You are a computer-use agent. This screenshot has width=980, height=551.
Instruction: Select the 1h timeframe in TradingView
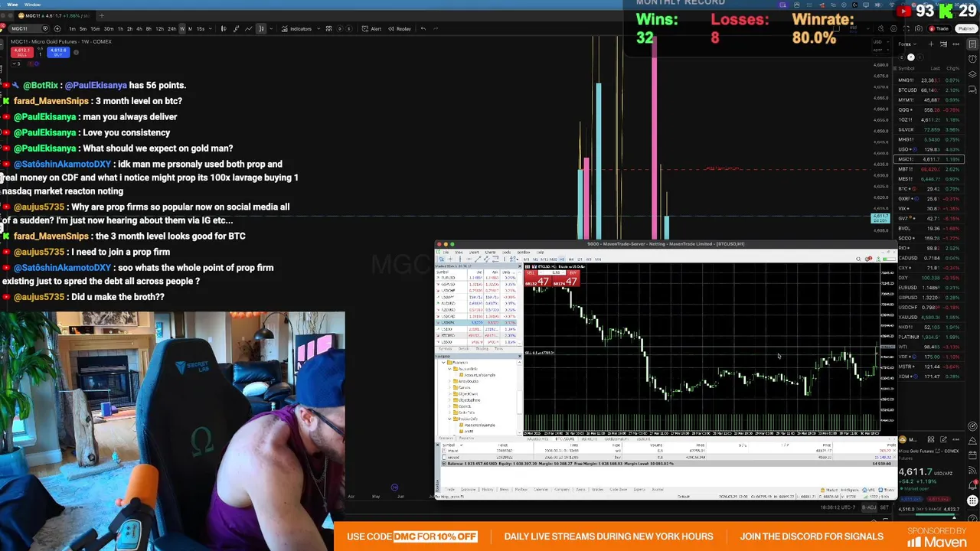(x=120, y=28)
